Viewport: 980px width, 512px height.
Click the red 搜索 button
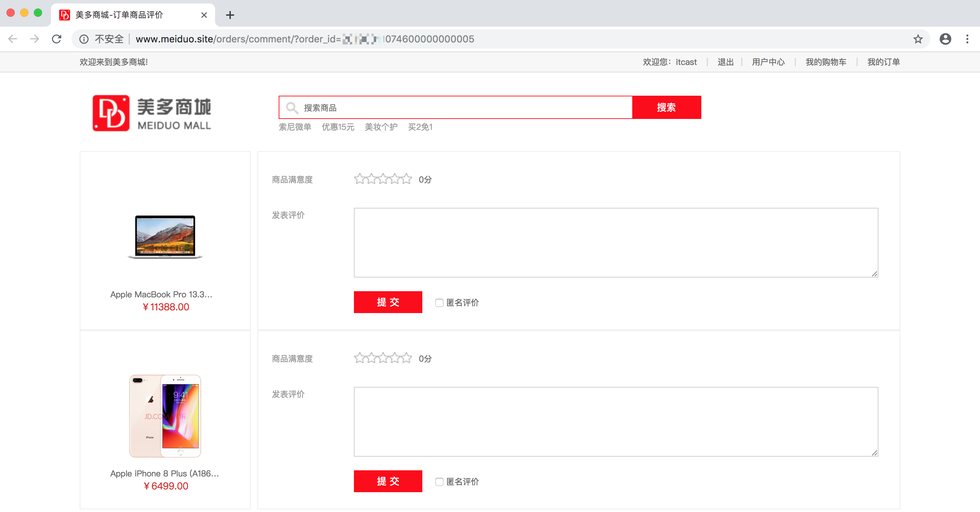(666, 107)
